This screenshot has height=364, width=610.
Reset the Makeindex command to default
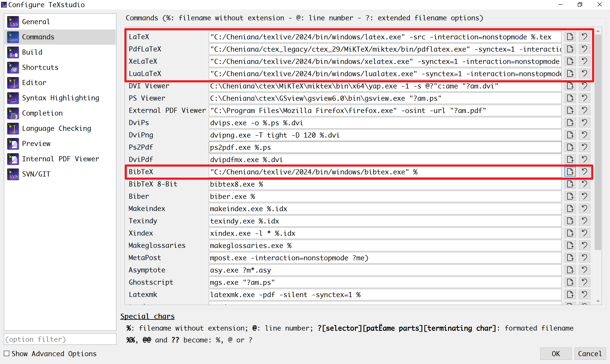(x=584, y=208)
